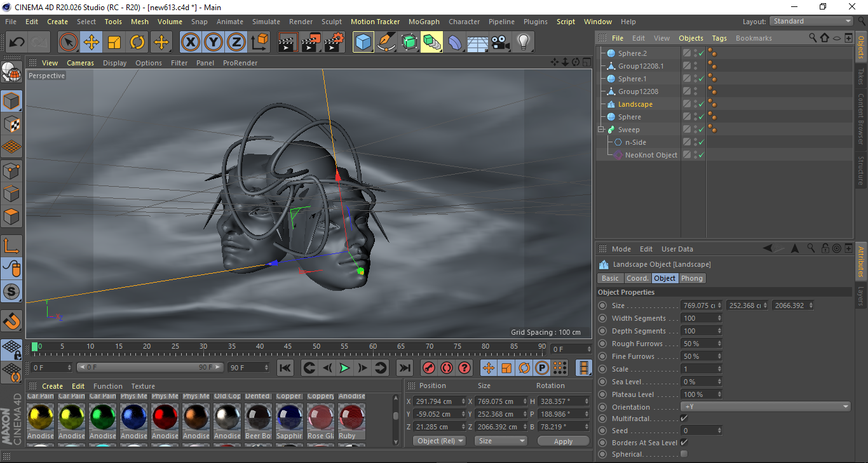Select the Ruby material swatch
The image size is (868, 463).
351,418
